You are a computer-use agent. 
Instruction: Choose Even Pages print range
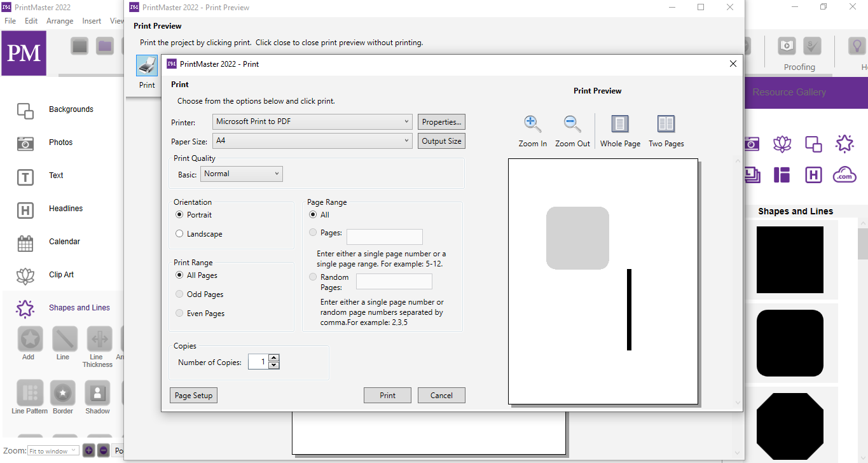pyautogui.click(x=179, y=314)
